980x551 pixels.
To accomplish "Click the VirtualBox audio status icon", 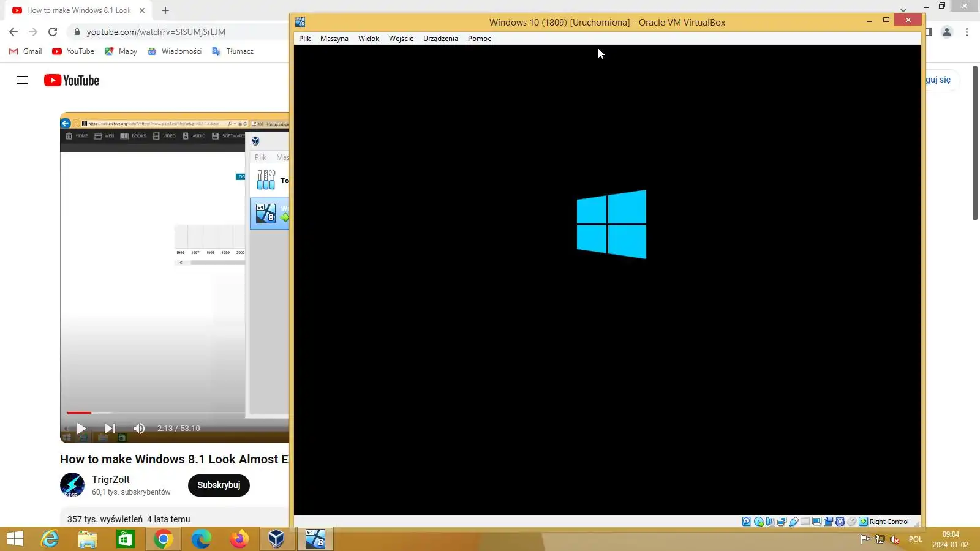I will (x=770, y=522).
